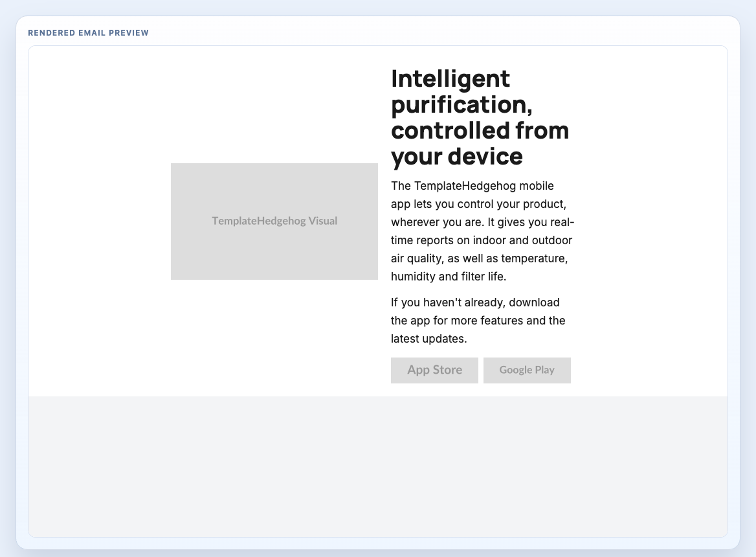Click the TemplateHedgehog Visual image placeholder
This screenshot has width=756, height=557.
(x=274, y=222)
